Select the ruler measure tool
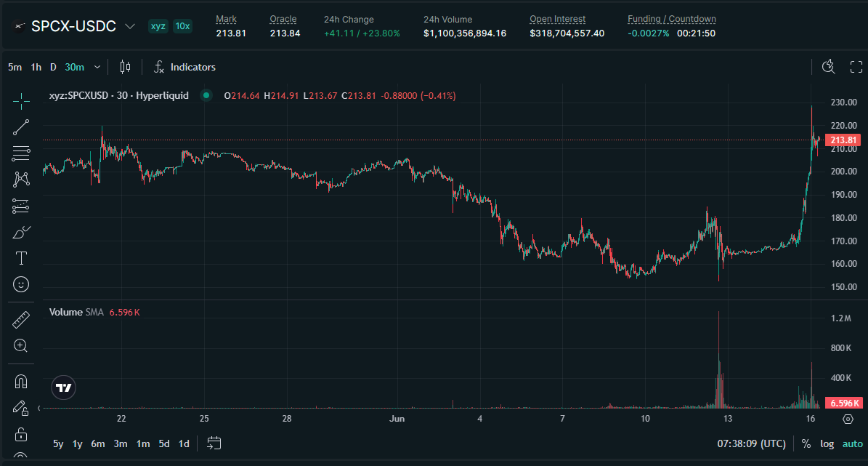Viewport: 868px width, 466px height. tap(21, 320)
